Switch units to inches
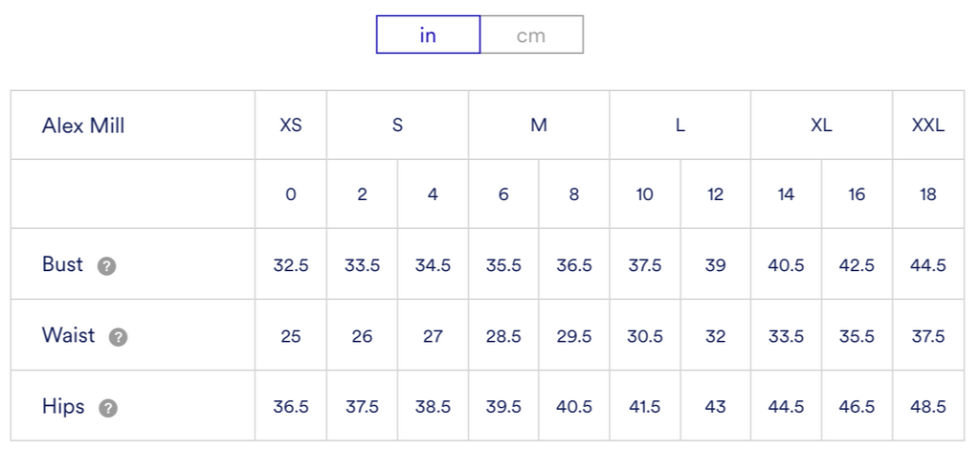This screenshot has width=980, height=452. 428,35
